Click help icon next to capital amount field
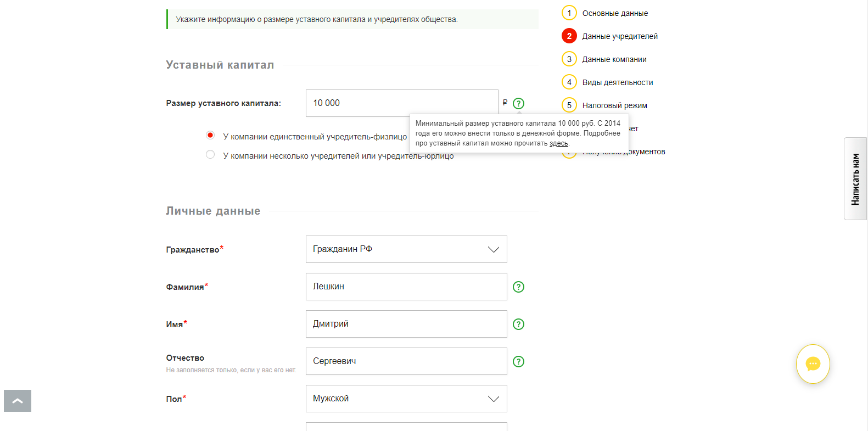Screen dimensions: 868x431 click(x=518, y=103)
